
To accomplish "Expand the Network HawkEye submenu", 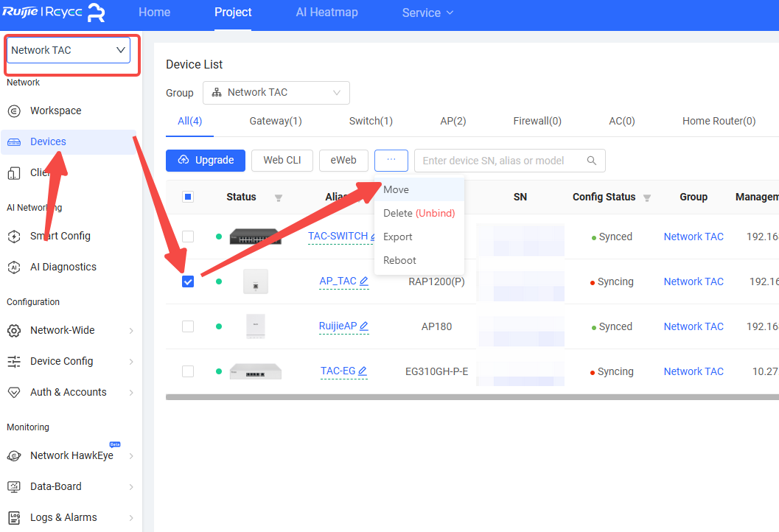I will tap(131, 456).
